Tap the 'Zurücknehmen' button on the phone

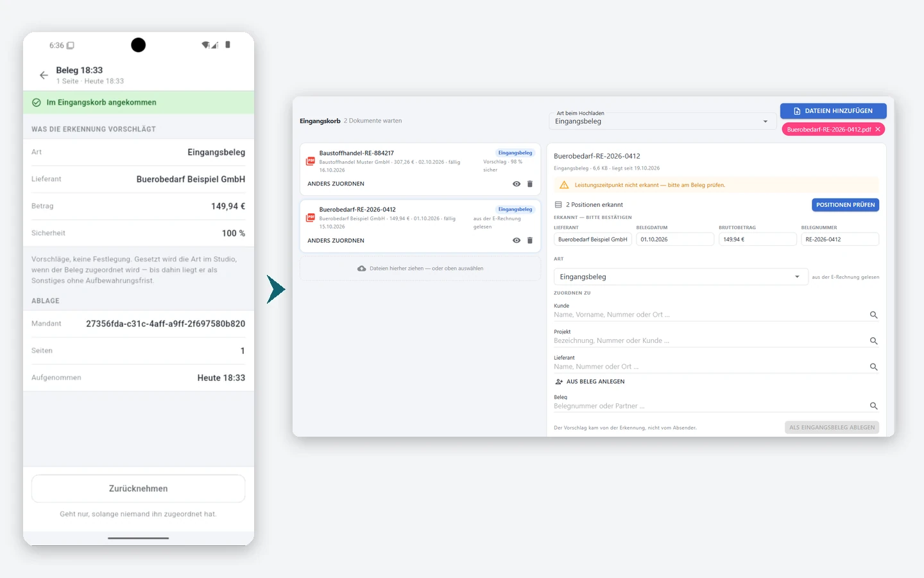point(138,489)
